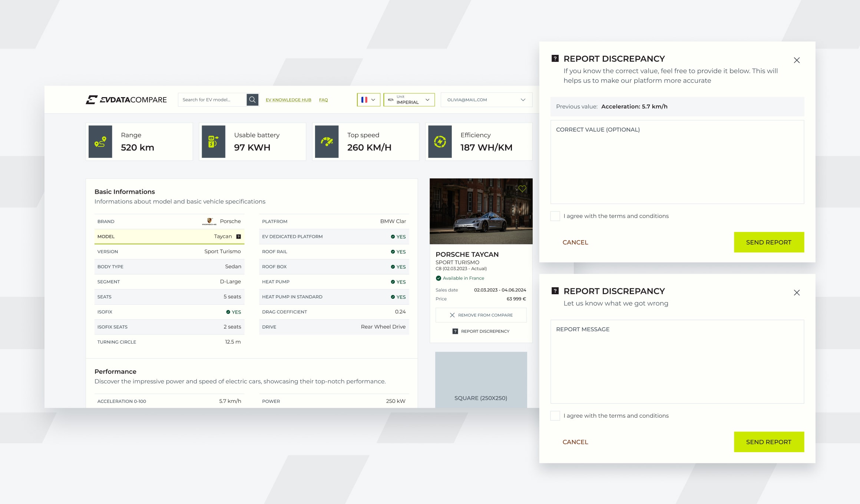Click Send Report in top dialog
860x504 pixels.
[x=769, y=242]
